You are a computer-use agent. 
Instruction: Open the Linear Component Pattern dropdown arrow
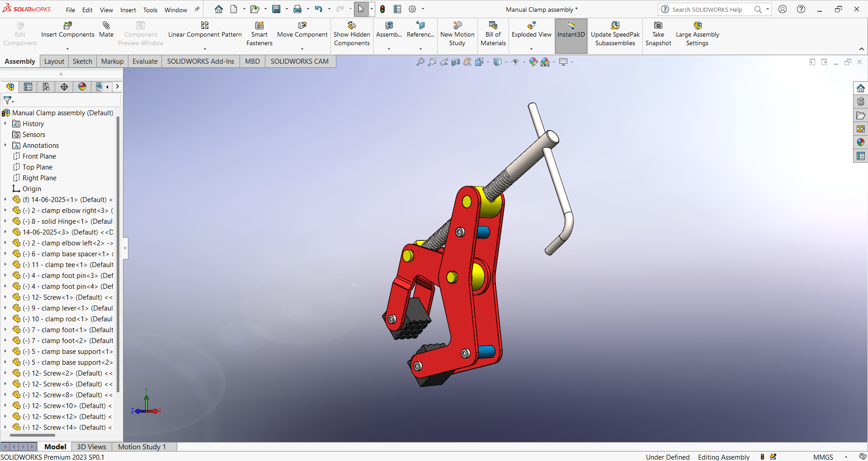coord(205,49)
